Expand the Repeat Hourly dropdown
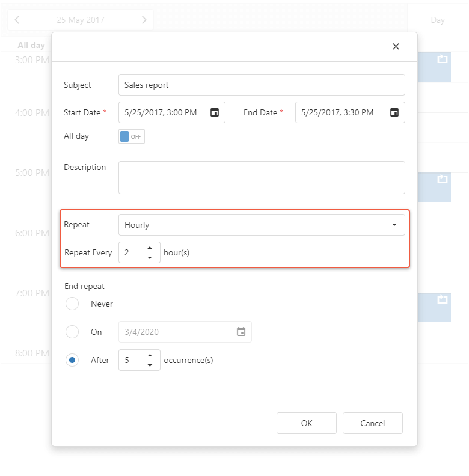The width and height of the screenshot is (469, 476). pyautogui.click(x=262, y=225)
